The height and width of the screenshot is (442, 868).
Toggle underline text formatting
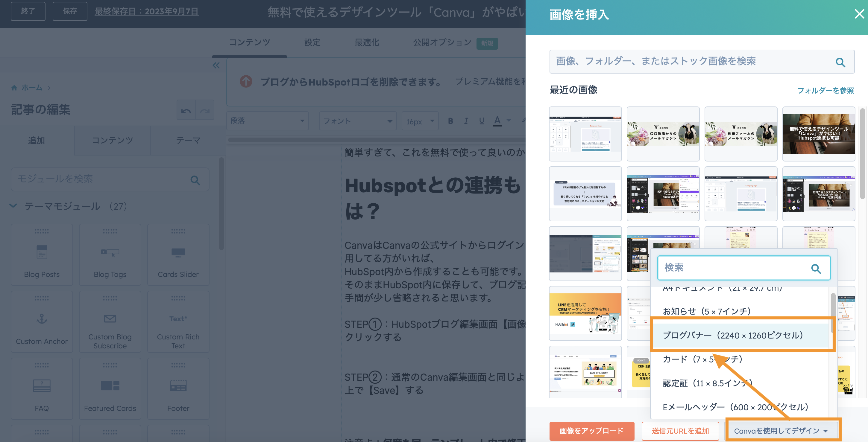[482, 121]
